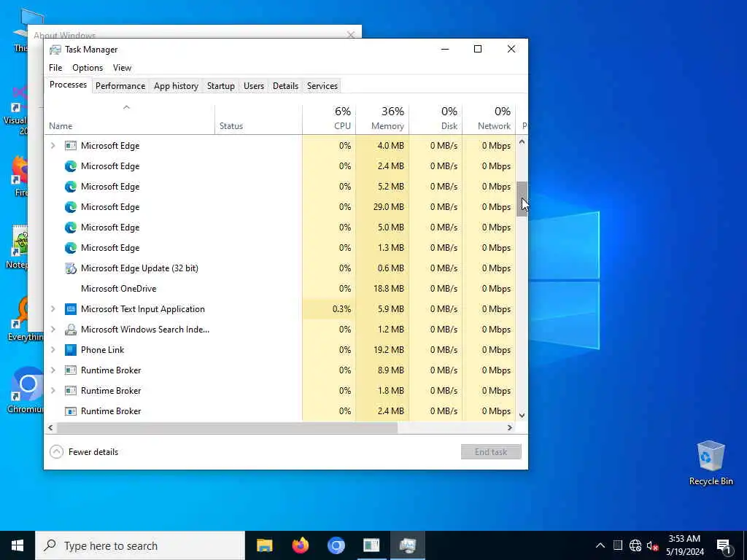Image resolution: width=747 pixels, height=560 pixels.
Task: Switch to the Startup tab
Action: click(220, 86)
